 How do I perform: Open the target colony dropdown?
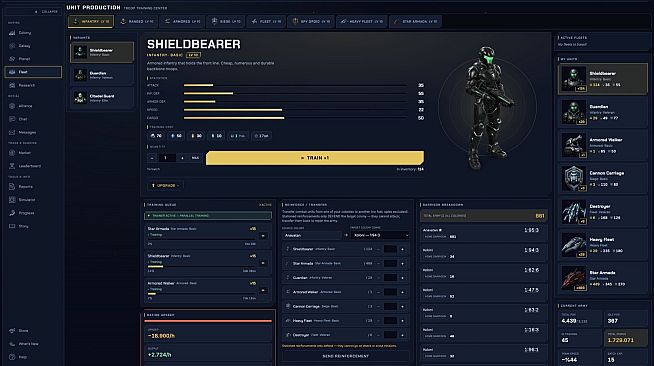380,235
